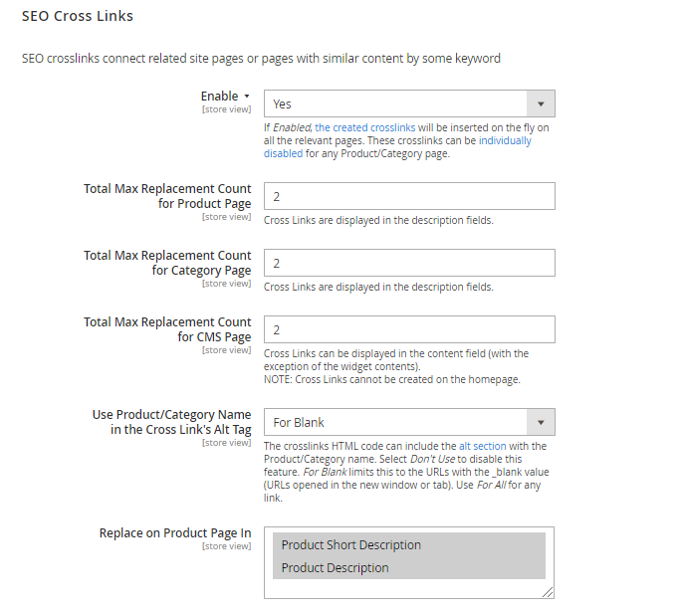Focus the Category Page replacement count field

tap(409, 263)
